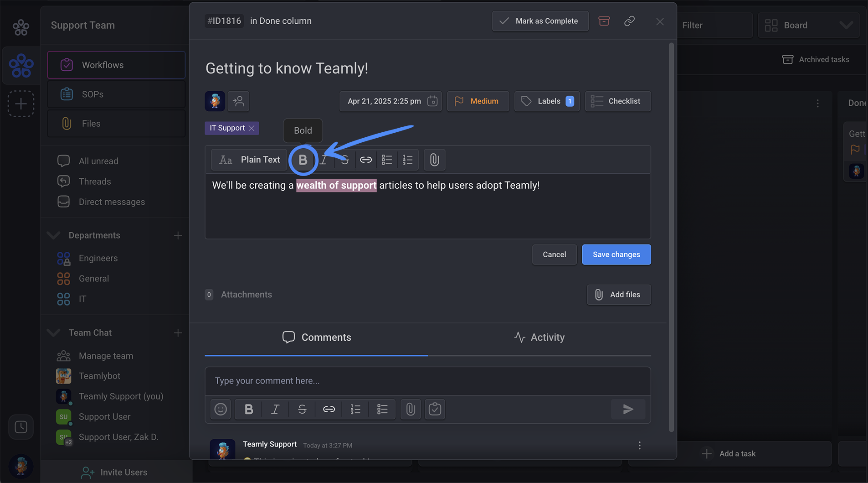Add bulleted list in comment toolbar
Image resolution: width=868 pixels, height=483 pixels.
(382, 409)
